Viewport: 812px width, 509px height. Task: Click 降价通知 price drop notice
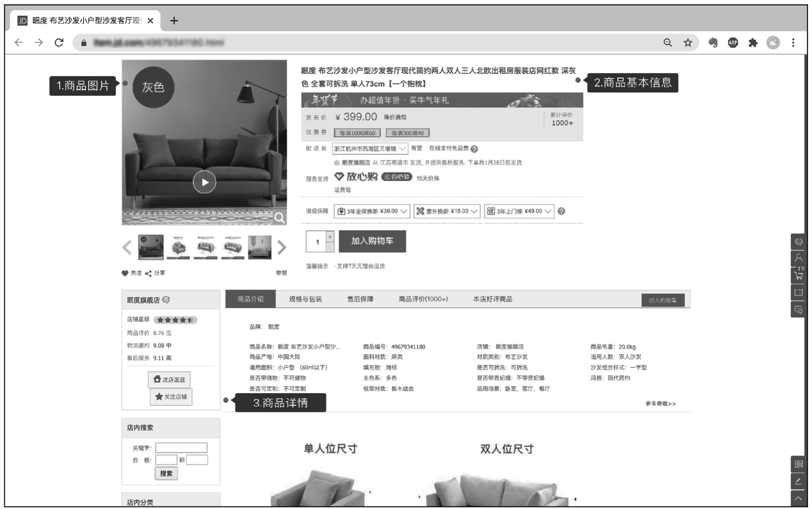395,117
